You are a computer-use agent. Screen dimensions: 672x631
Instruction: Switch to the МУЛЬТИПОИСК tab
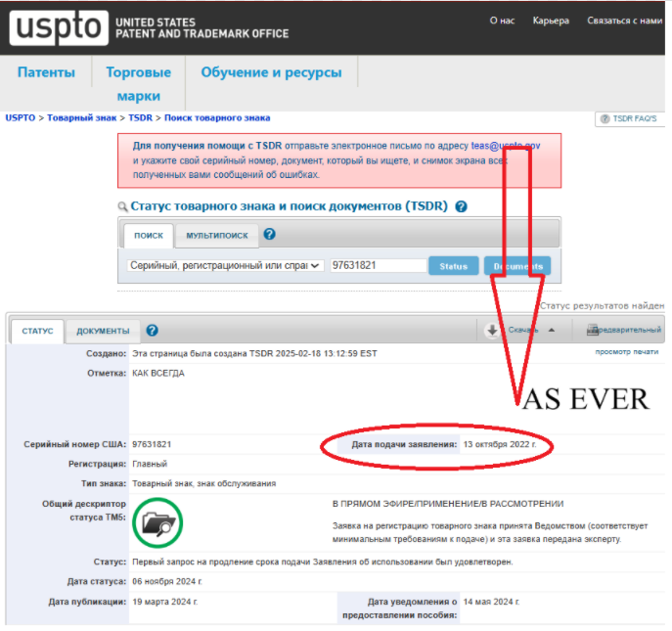coord(217,236)
